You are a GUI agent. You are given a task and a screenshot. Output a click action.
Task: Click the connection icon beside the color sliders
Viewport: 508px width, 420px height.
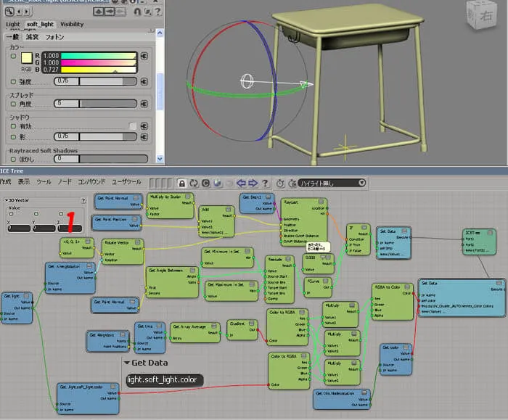pyautogui.click(x=144, y=56)
